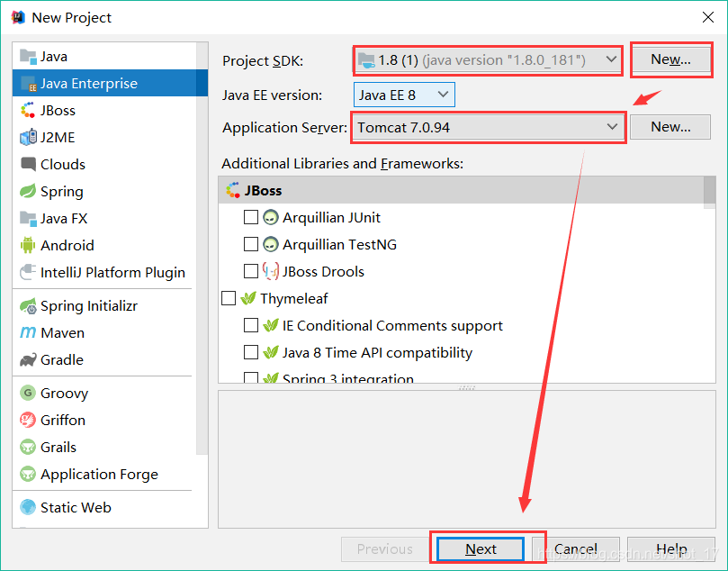728x571 pixels.
Task: Click the Next button
Action: tap(481, 549)
